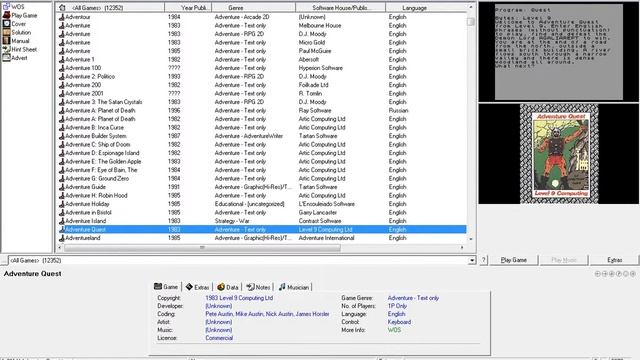Click the joystick icon beside Adventure 2001
This screenshot has width=640, height=360.
click(62, 93)
